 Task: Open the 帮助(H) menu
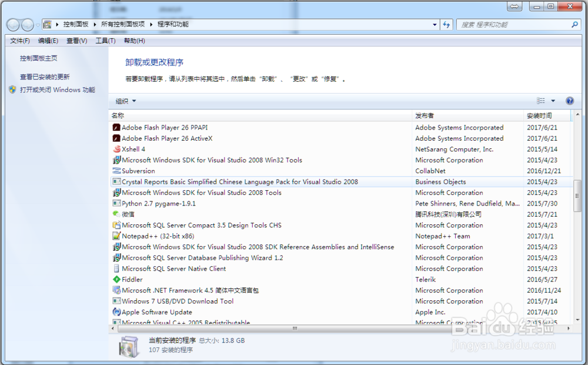(134, 41)
